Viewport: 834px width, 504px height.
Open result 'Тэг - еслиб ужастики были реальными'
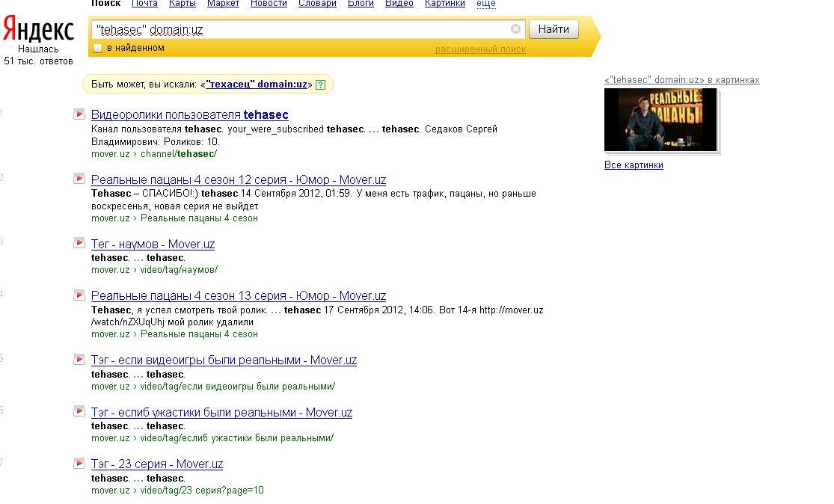click(x=222, y=412)
